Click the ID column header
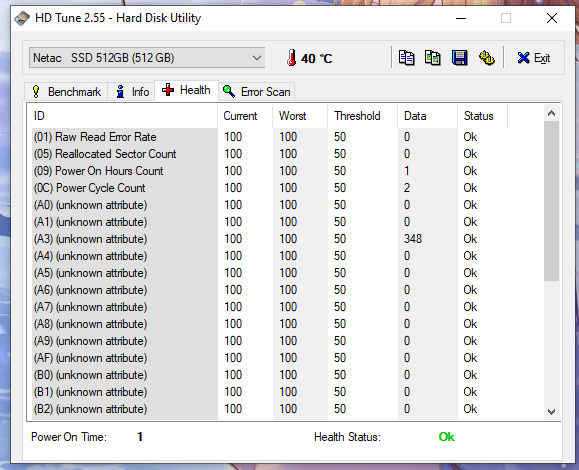Screen dimensions: 579x470 click(125, 116)
